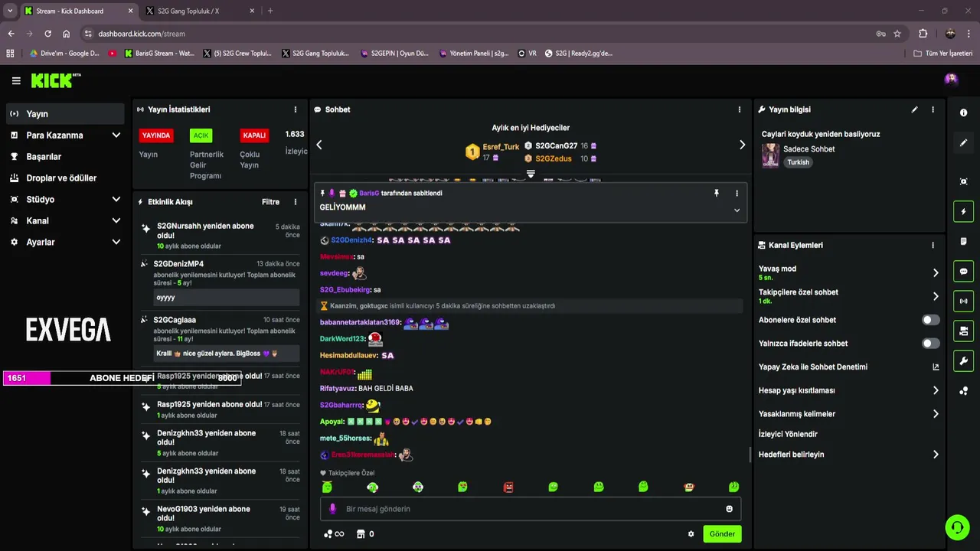Click the points bubbles icon in right sidebar

point(963,391)
